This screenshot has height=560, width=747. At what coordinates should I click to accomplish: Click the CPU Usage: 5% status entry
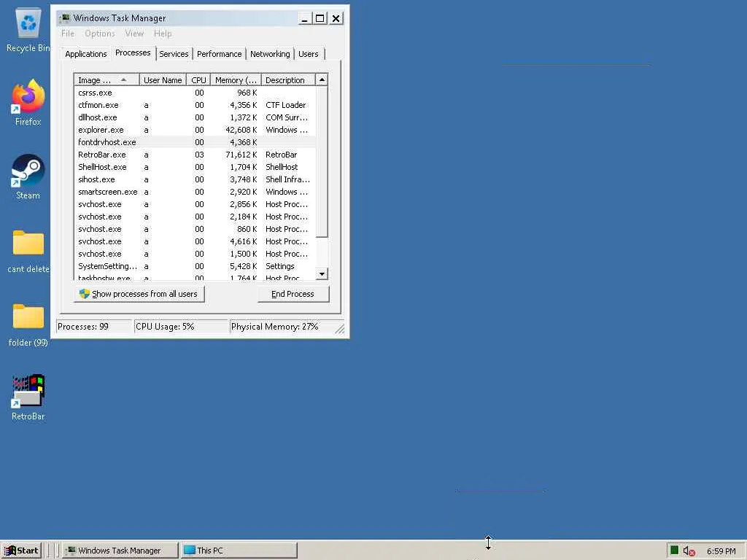(x=181, y=327)
